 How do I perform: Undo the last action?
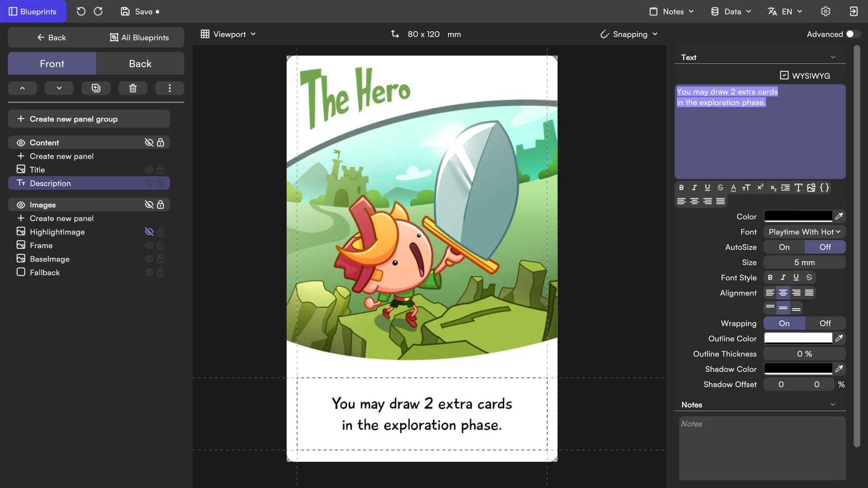[x=81, y=11]
